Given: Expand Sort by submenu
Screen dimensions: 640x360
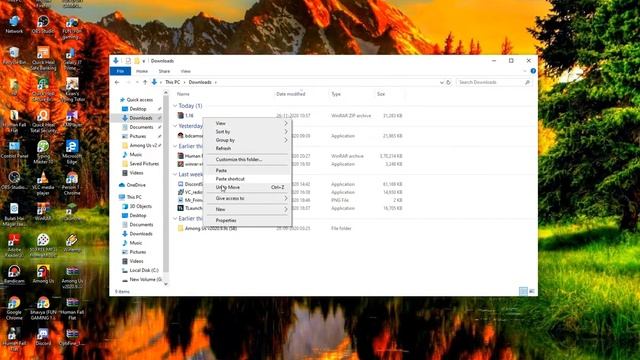Looking at the screenshot, I should tap(247, 132).
